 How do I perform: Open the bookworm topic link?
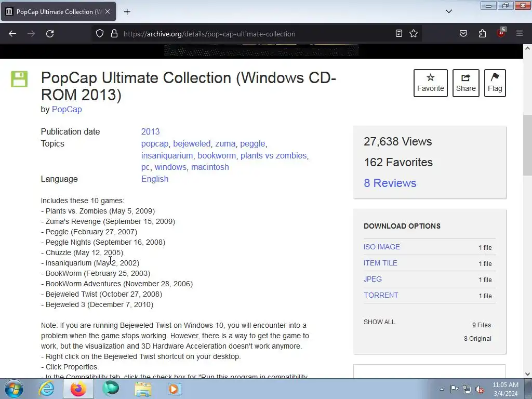pyautogui.click(x=217, y=155)
